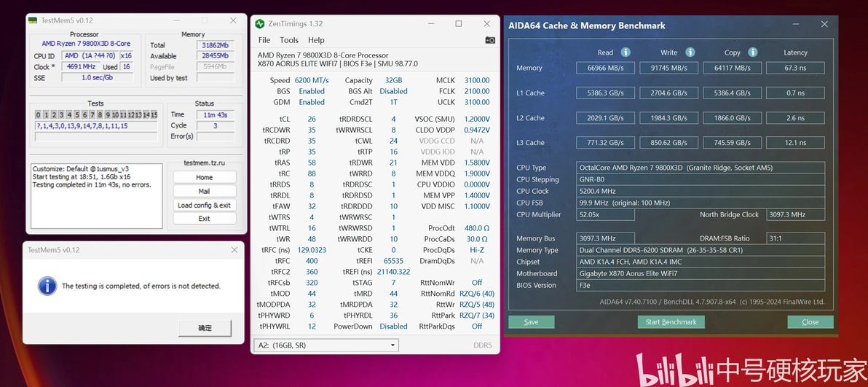Viewport: 868px width, 387px height.
Task: Click the Mail button in TestMem5
Action: point(205,191)
